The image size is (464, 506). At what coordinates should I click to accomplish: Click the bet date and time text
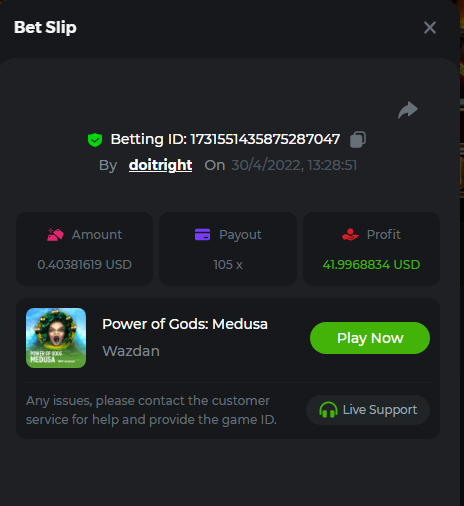pos(294,165)
